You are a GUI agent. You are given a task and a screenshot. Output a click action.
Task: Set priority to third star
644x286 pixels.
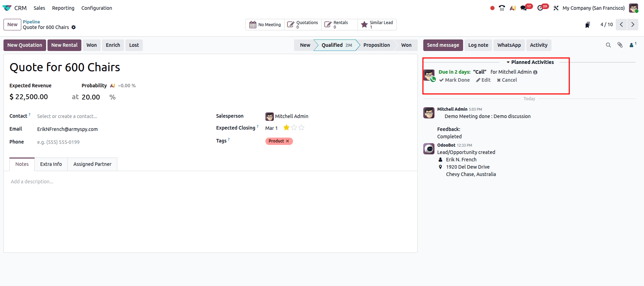[x=301, y=128]
